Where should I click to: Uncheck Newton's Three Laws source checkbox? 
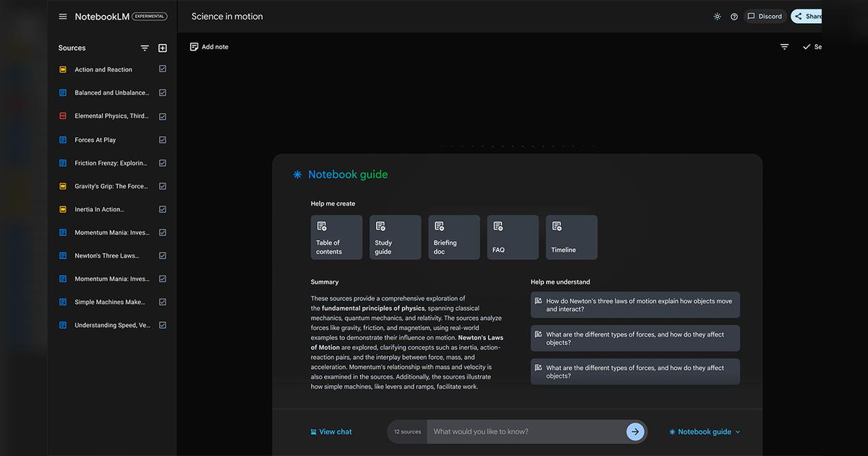163,256
